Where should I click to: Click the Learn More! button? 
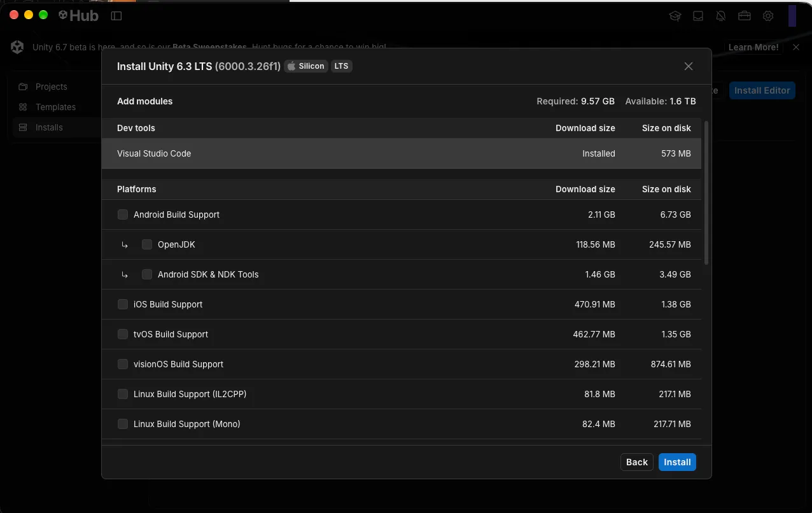(x=753, y=47)
